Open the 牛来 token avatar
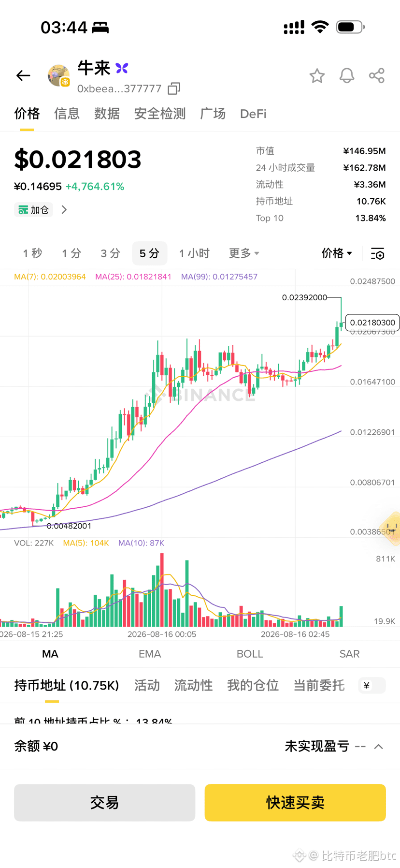400x868 pixels. (x=59, y=76)
